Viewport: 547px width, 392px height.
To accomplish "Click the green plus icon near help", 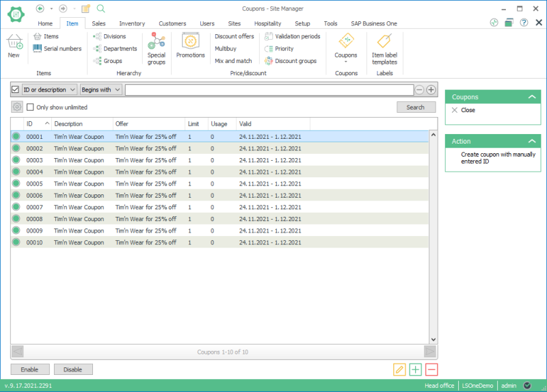I will pos(494,23).
